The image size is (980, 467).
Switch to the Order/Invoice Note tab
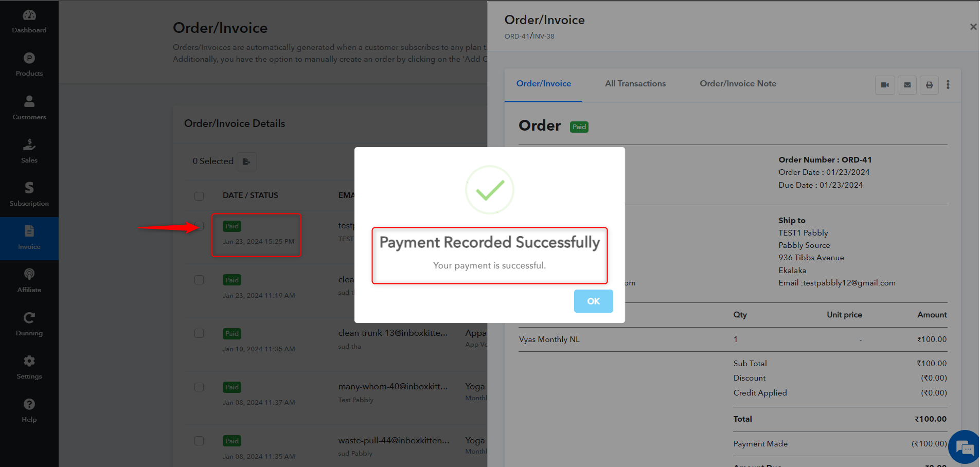(738, 83)
